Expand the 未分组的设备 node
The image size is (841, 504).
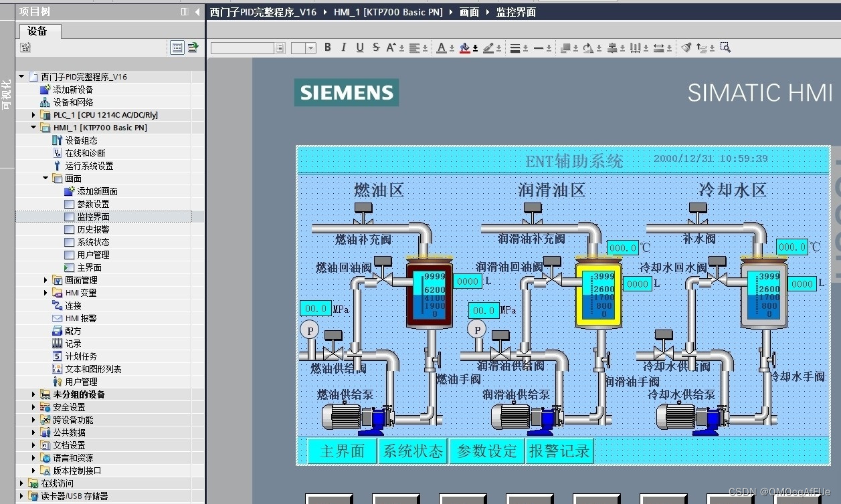tap(33, 394)
